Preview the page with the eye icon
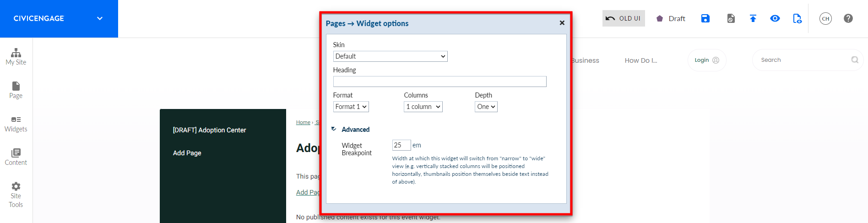The image size is (868, 223). (775, 18)
